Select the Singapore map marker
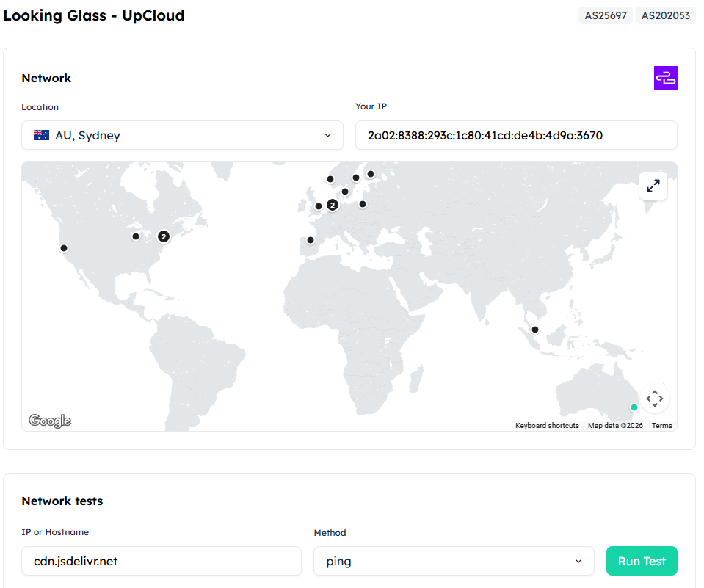The image size is (704, 588). click(534, 330)
